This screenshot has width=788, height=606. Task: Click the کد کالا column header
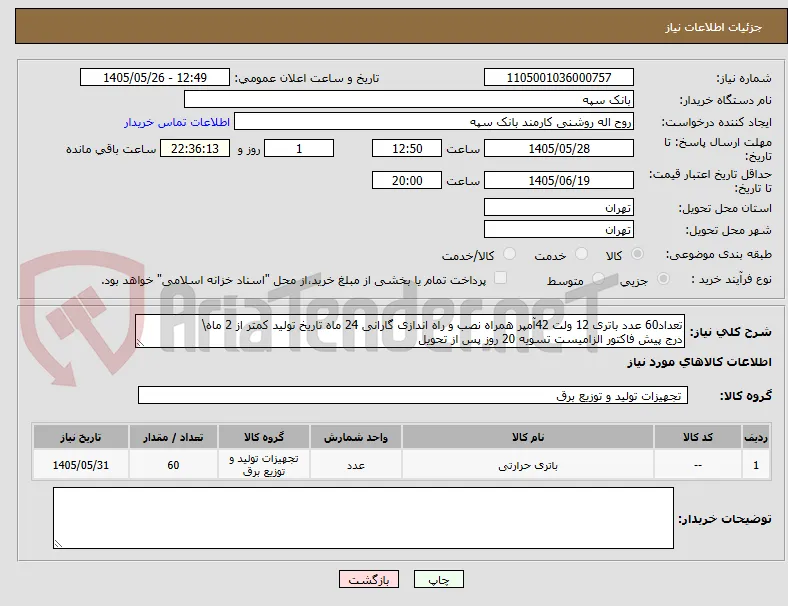(698, 437)
